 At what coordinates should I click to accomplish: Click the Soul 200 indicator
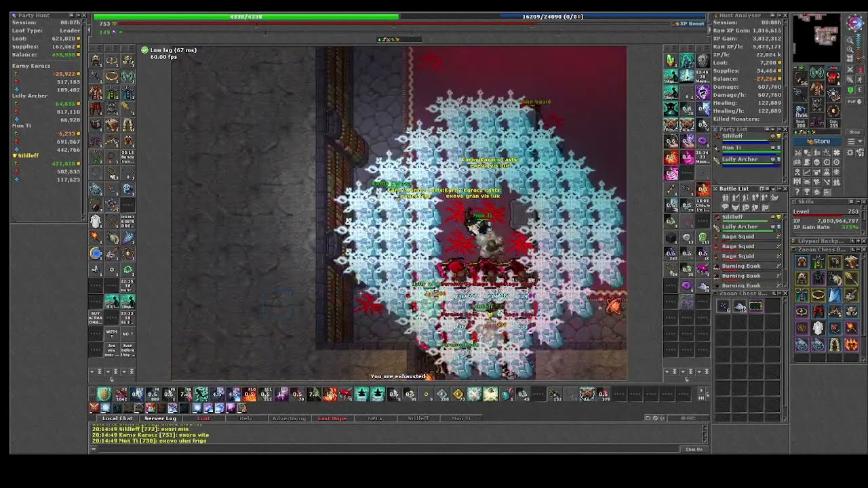click(801, 123)
